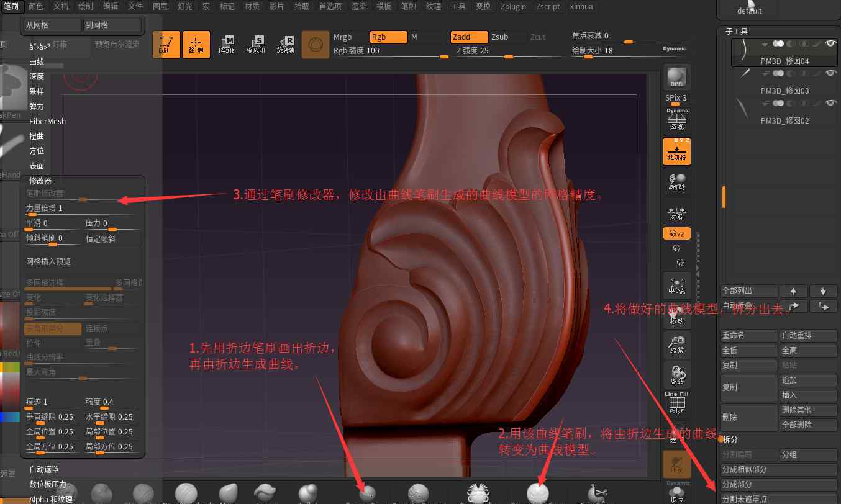
Task: Click the Rotate (旋转) view icon
Action: click(x=677, y=375)
